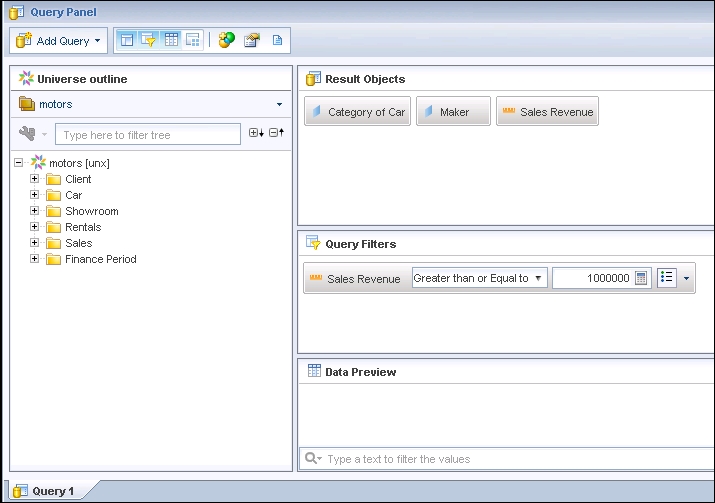Open the filter operand type dropdown arrow
Screen dimensions: 715x503
pos(686,278)
